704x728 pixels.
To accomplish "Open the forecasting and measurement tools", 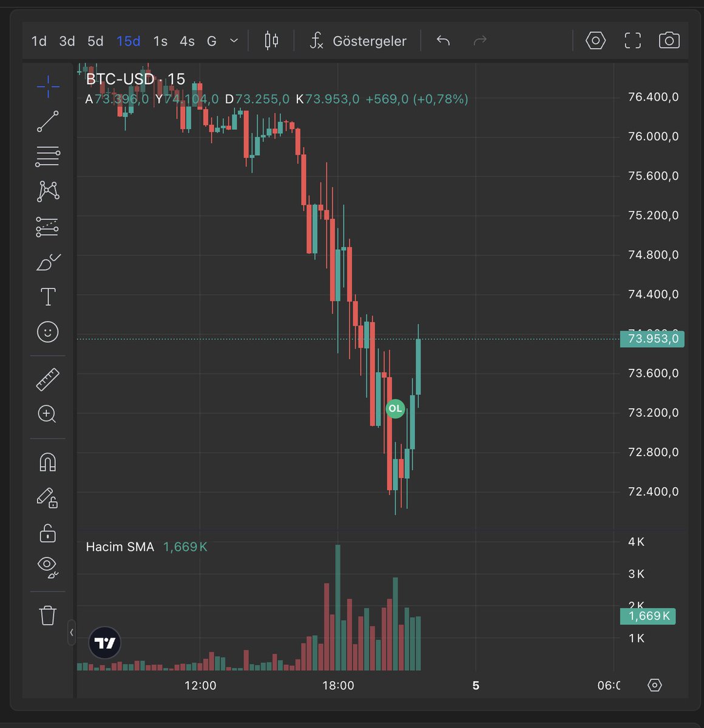I will pos(48,227).
